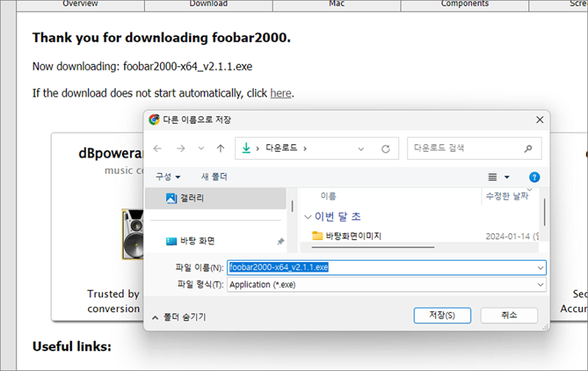Screen dimensions: 588x371
Task: Close the 다른 이름으로 저장 dialog
Action: coord(540,120)
